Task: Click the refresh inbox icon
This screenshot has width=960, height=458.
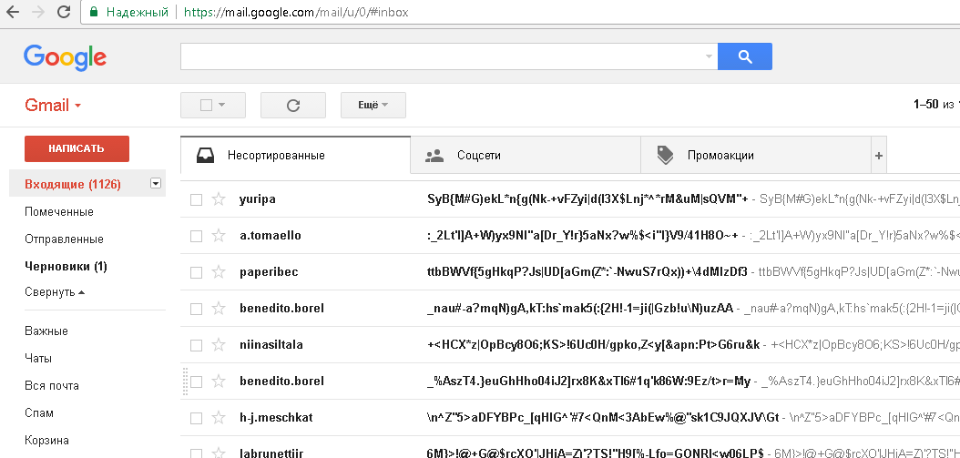Action: [293, 105]
